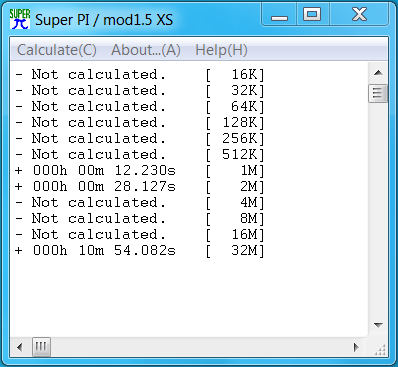Select the 4M Not calculated row
Image resolution: width=398 pixels, height=367 pixels.
tap(140, 203)
